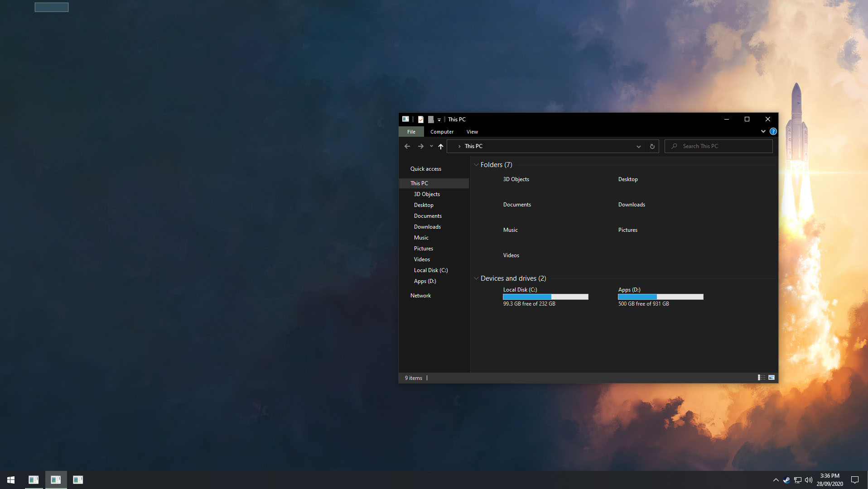This screenshot has height=489, width=868.
Task: Click the Folders (7) group header text
Action: [x=496, y=165]
